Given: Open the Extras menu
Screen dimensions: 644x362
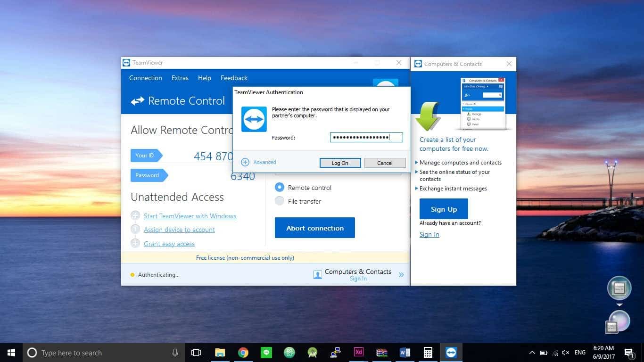Looking at the screenshot, I should pyautogui.click(x=180, y=78).
